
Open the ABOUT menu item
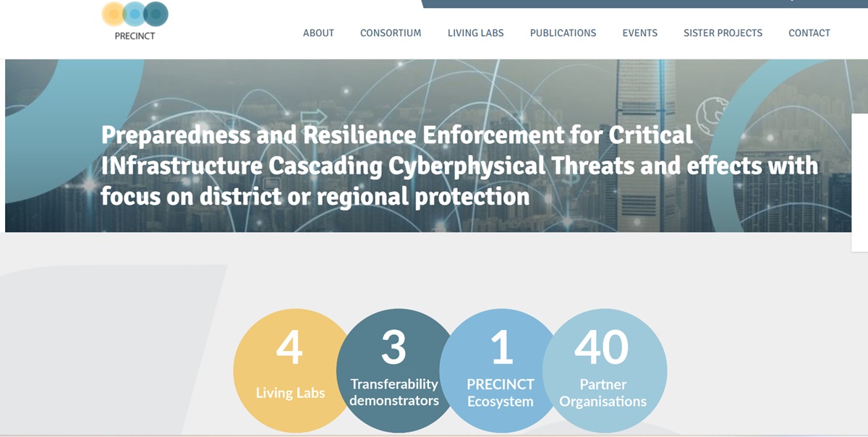[318, 33]
